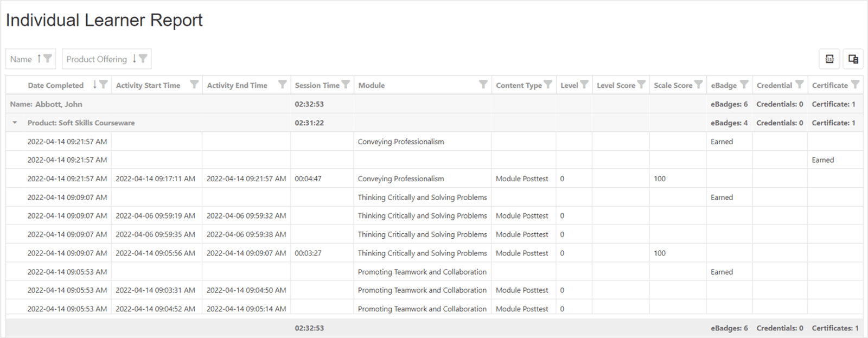Open Level column filter
The image size is (868, 338).
(x=584, y=85)
